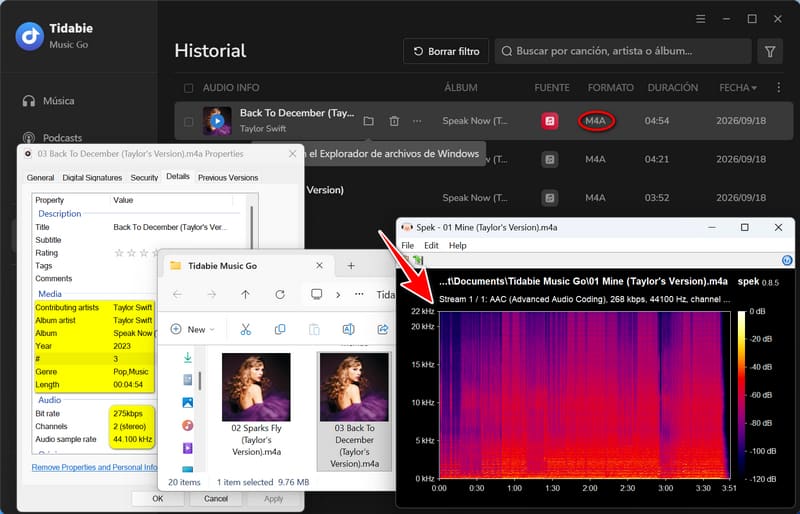Screen dimensions: 800x514
Task: Click the Cut scissors icon in Explorer
Action: pos(245,330)
